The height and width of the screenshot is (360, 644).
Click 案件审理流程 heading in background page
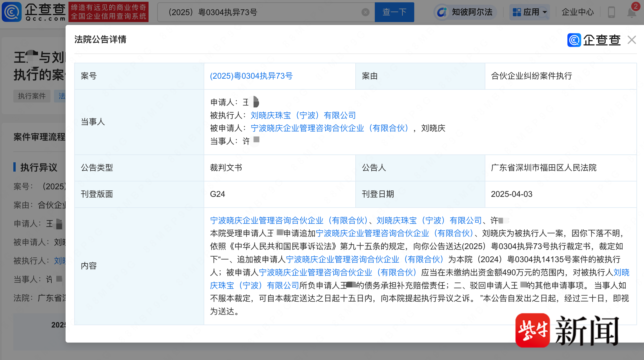[x=39, y=137]
